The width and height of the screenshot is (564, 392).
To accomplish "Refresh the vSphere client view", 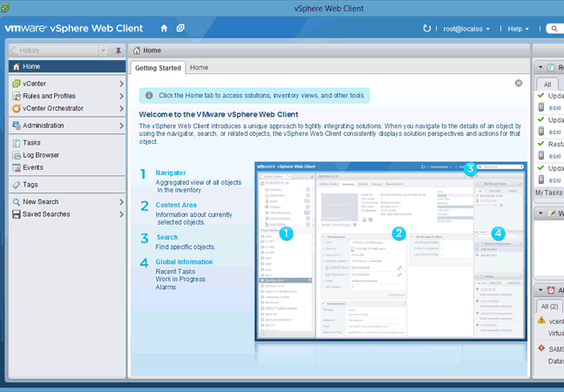I will (426, 29).
